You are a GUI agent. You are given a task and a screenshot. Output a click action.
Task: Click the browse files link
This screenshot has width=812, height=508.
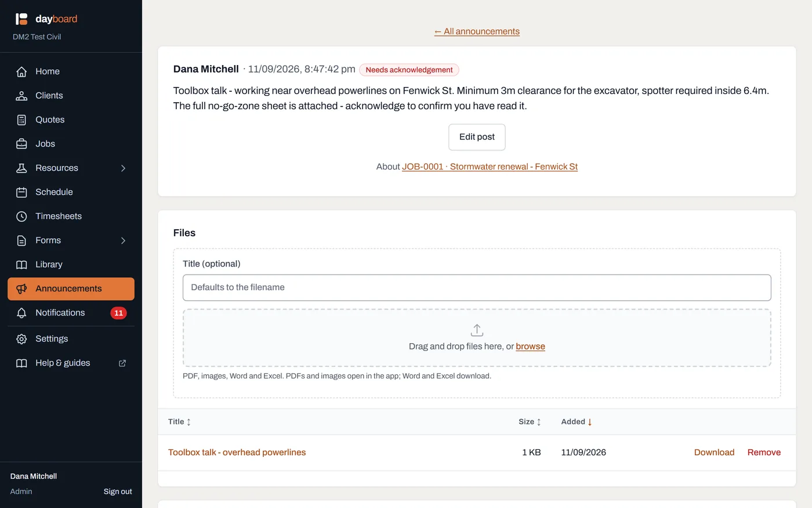pyautogui.click(x=530, y=346)
